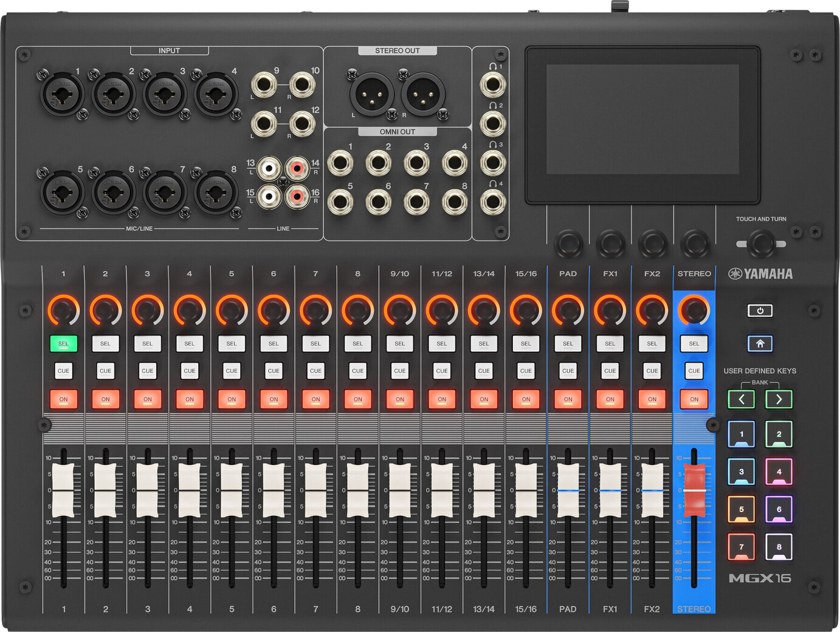The height and width of the screenshot is (632, 840).
Task: Click headphone jack 2
Action: tap(492, 124)
